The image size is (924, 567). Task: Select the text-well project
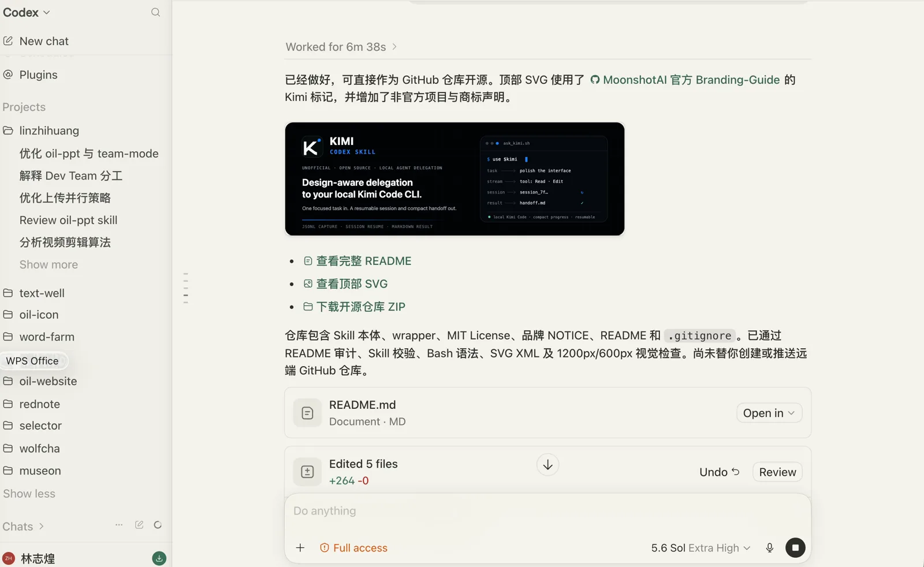42,293
